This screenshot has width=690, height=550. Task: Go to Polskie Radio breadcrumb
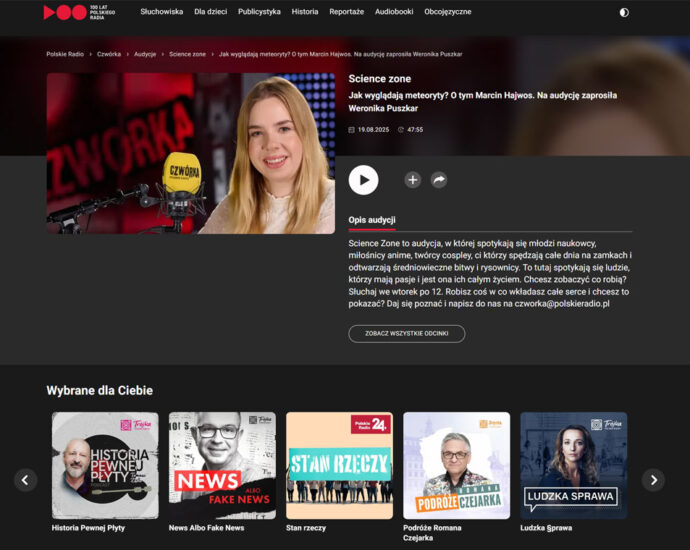click(x=65, y=54)
